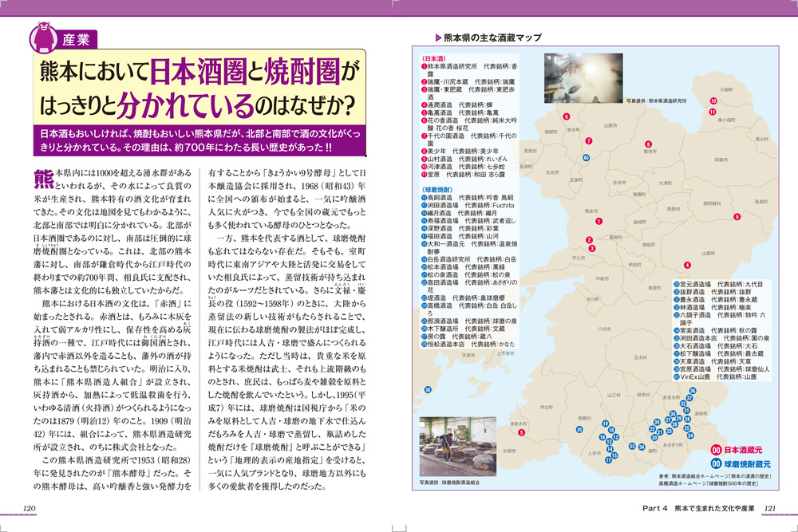Screen dimensions: 798x532
Task: Select blue map marker 39 on the map
Action: [657, 422]
